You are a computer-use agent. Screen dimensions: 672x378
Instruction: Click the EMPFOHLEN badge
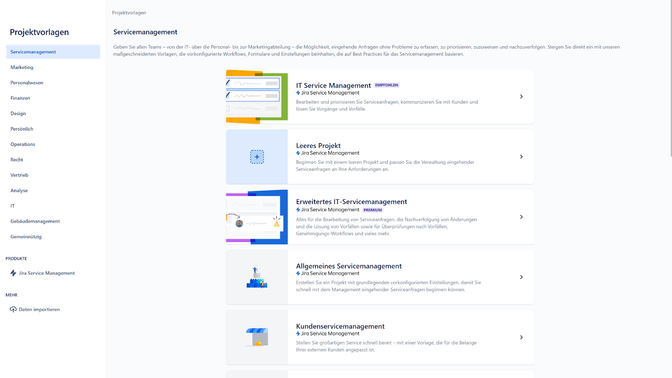387,85
